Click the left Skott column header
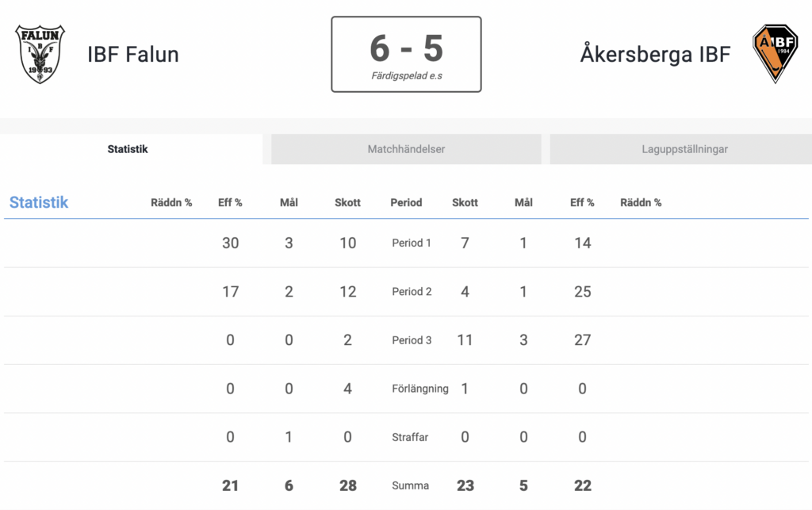The image size is (812, 510). pyautogui.click(x=347, y=202)
